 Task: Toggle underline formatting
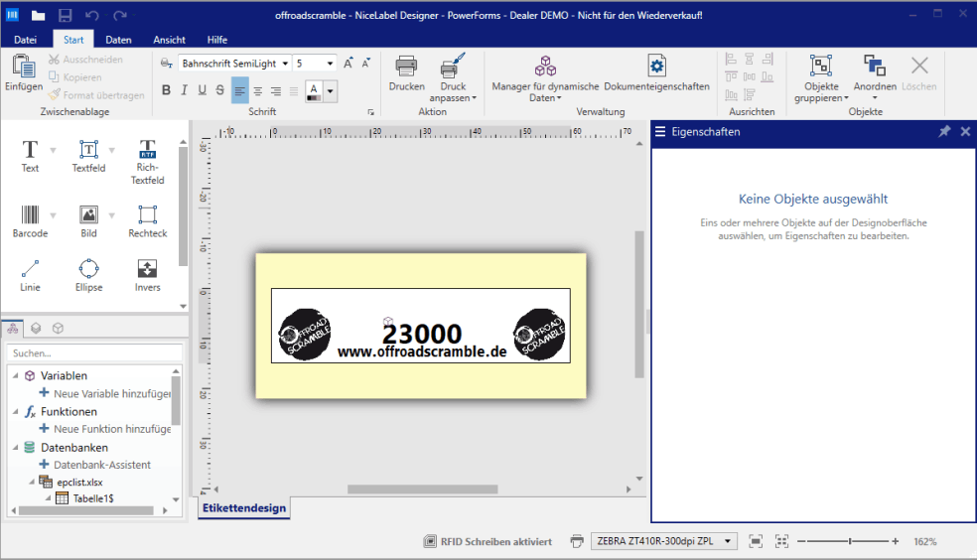[202, 90]
